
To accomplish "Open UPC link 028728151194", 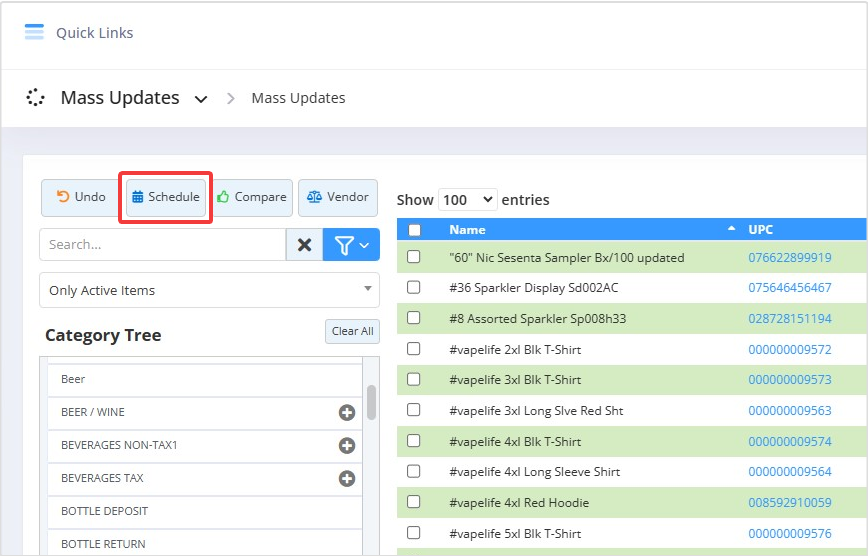I will (x=790, y=319).
